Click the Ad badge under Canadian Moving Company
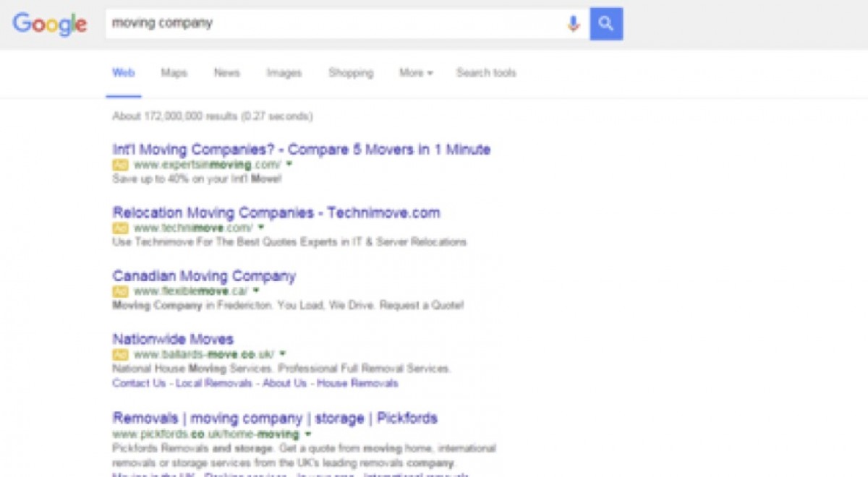The width and height of the screenshot is (868, 477). (x=120, y=291)
